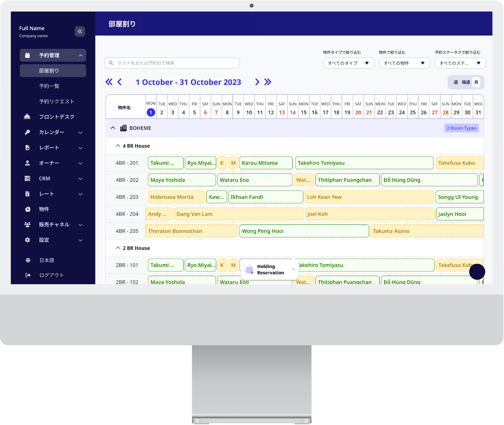Click the 予約管理 calendar icon
504x425 pixels.
(27, 55)
